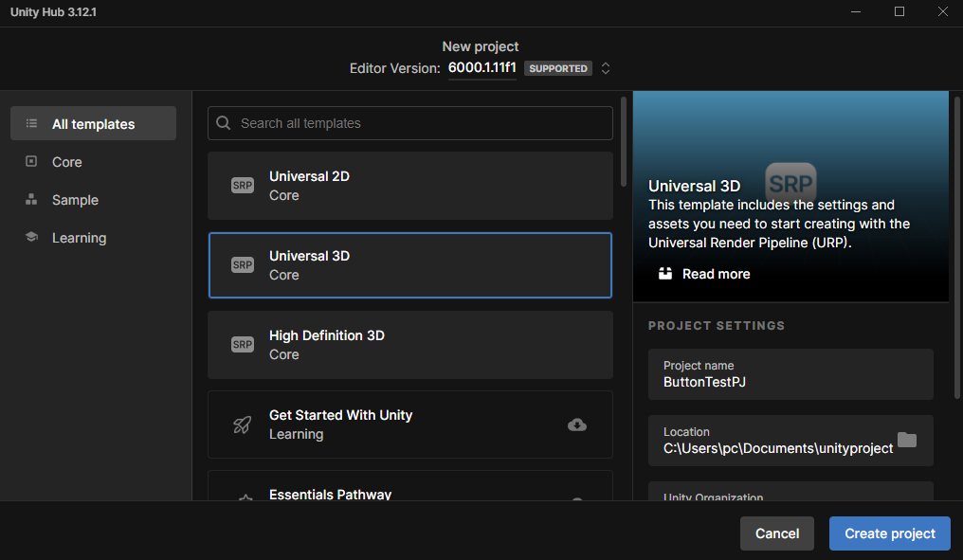Select the Essentials Pathway template
The image size is (963, 560).
pos(410,486)
